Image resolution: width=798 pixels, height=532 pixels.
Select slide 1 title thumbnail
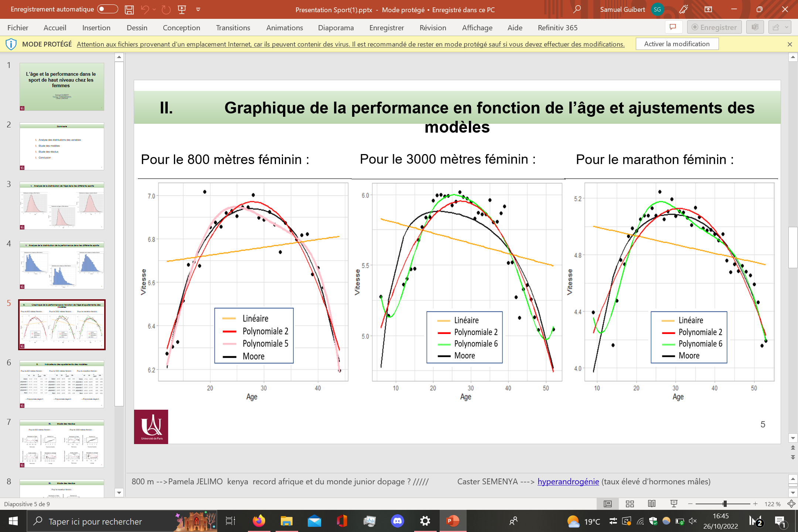pos(62,87)
